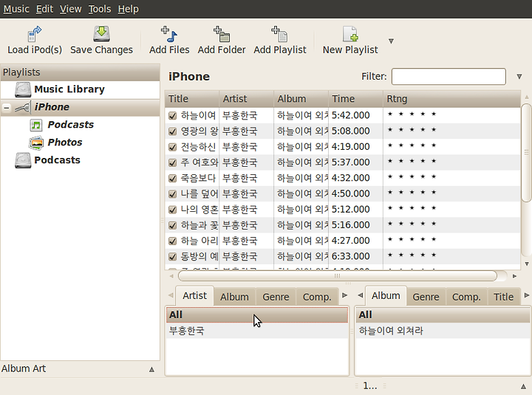Switch to right pane Title tab
The image size is (532, 395).
point(503,297)
